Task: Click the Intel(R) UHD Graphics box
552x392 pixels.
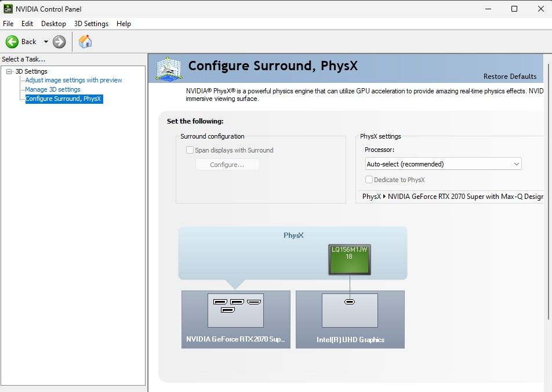Action: tap(350, 320)
